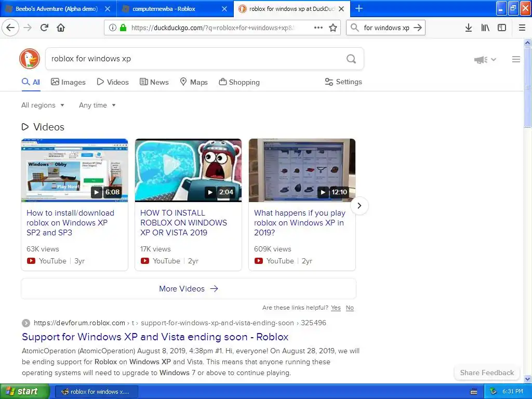Expand the All regions dropdown
532x399 pixels.
pyautogui.click(x=43, y=105)
